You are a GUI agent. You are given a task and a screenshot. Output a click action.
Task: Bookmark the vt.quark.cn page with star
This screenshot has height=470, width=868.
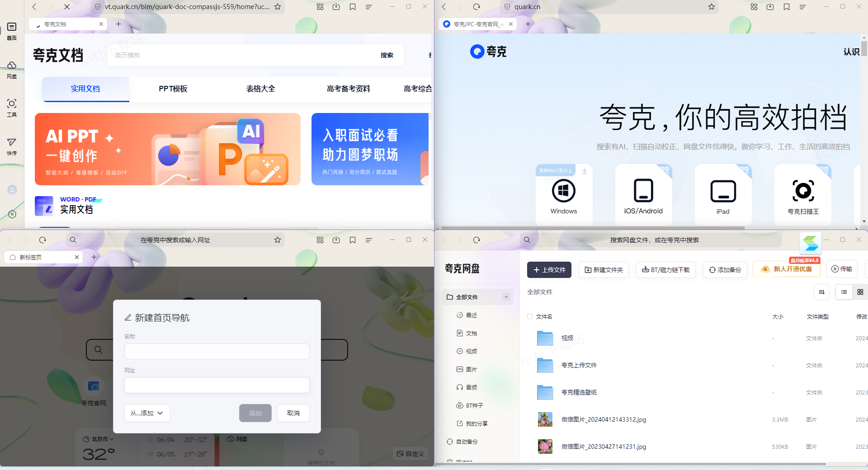[x=278, y=7]
